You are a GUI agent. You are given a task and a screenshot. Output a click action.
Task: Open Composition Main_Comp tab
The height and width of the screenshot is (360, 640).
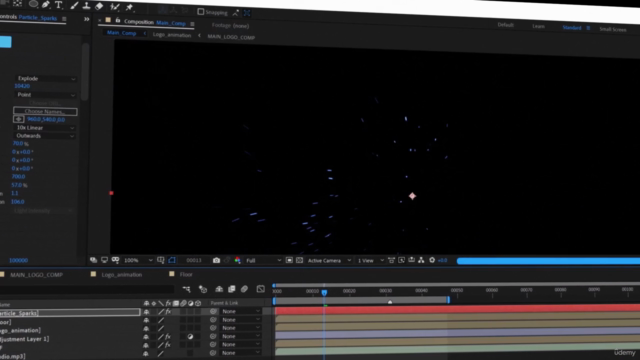[155, 22]
